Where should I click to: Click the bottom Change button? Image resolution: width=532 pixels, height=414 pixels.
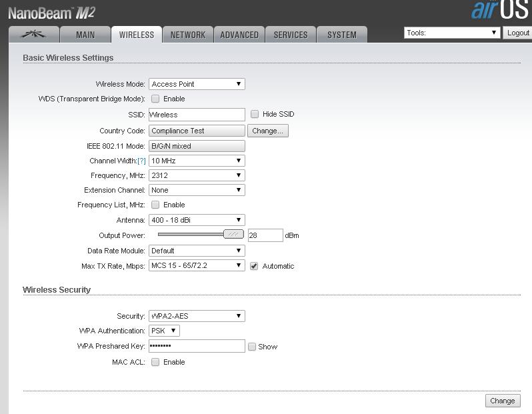tap(503, 401)
